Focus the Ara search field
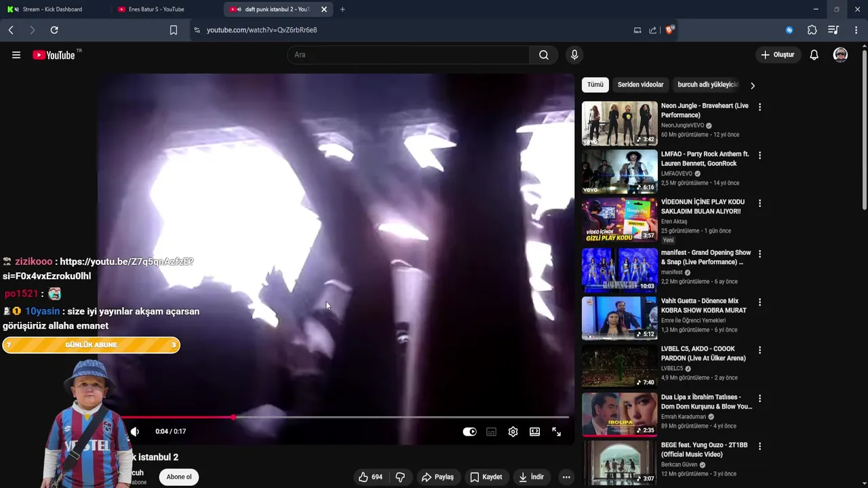Image resolution: width=868 pixels, height=488 pixels. tap(409, 55)
